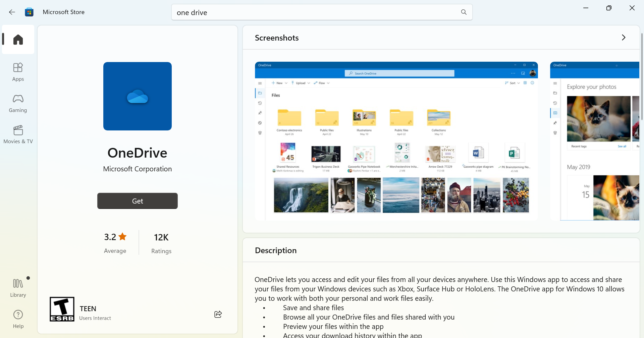Go back with the back arrow

coord(12,12)
